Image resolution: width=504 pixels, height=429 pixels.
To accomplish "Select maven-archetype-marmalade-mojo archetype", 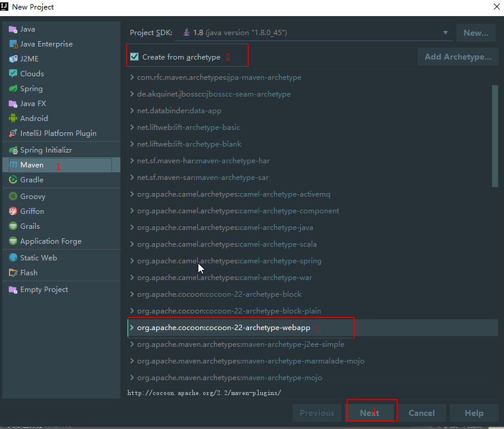I will point(312,361).
